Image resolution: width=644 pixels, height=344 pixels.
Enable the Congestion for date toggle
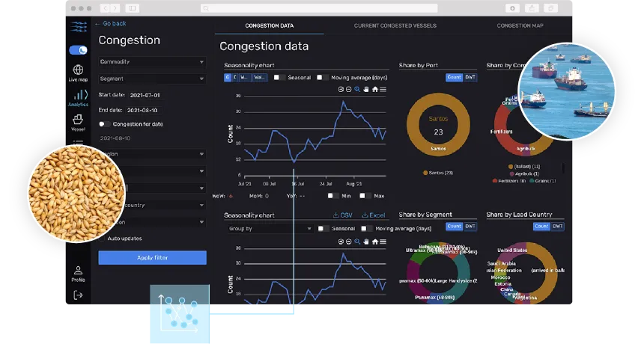(x=105, y=124)
